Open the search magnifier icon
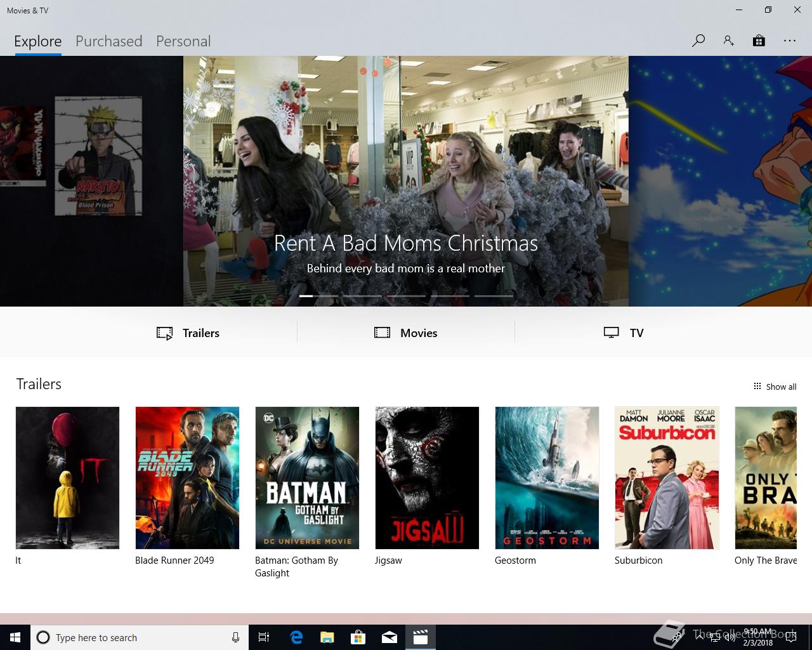The height and width of the screenshot is (650, 812). click(x=698, y=41)
